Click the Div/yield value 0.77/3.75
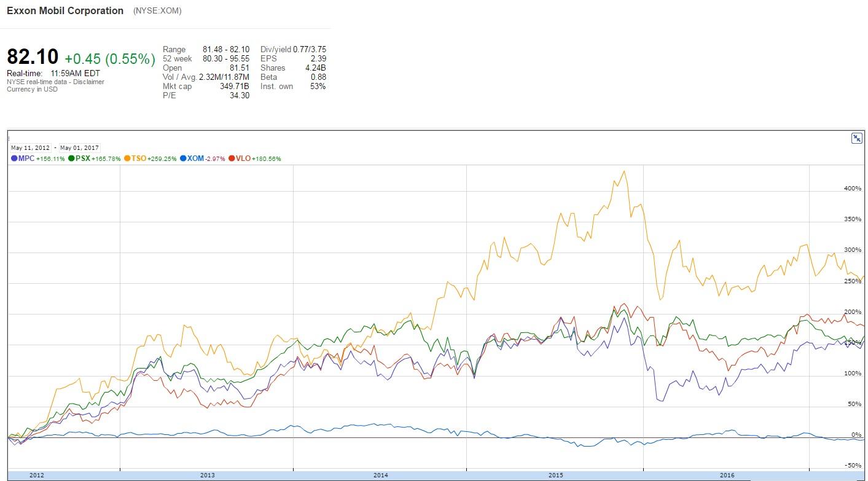 pyautogui.click(x=310, y=49)
